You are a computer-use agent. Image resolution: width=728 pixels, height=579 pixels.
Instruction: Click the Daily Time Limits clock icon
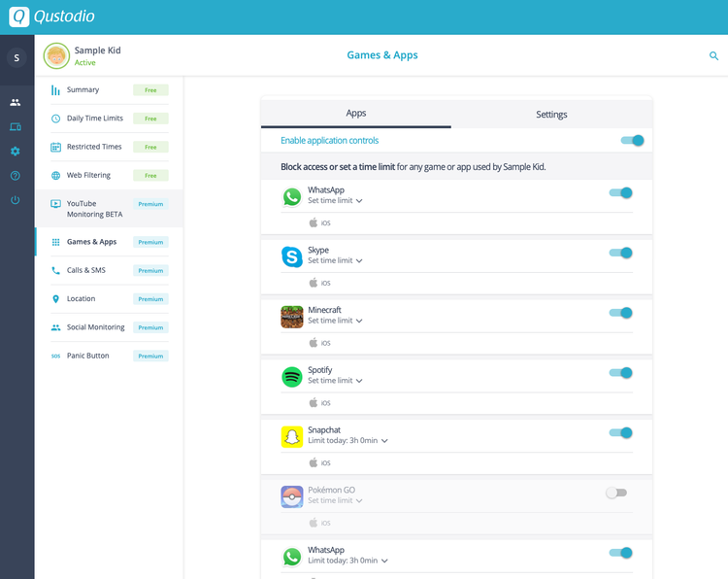[55, 119]
